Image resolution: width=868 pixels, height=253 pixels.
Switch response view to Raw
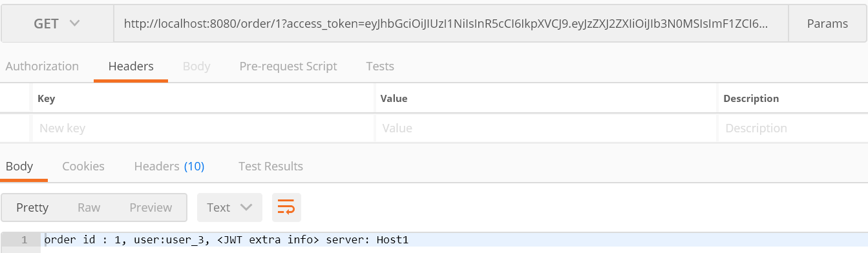tap(89, 207)
